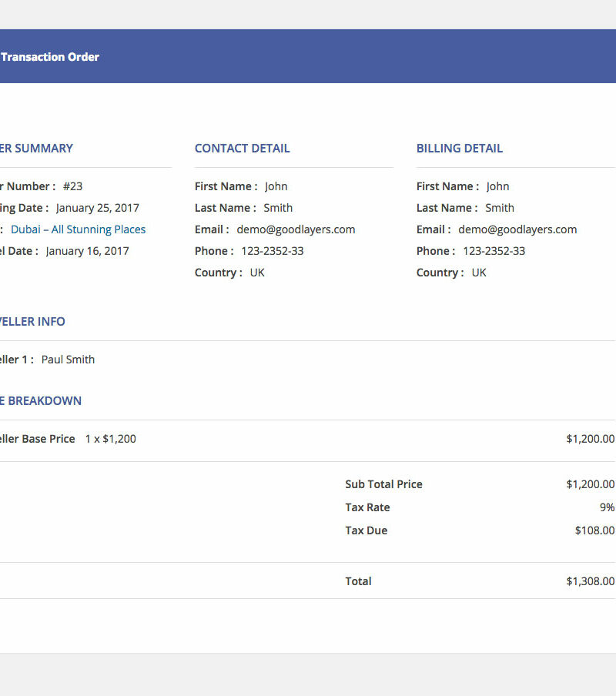Click the Sub Total Price label
This screenshot has height=696, width=616.
pyautogui.click(x=383, y=484)
